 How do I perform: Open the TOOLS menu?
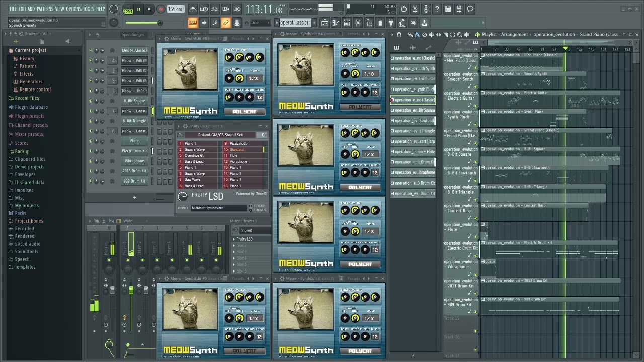tap(88, 9)
